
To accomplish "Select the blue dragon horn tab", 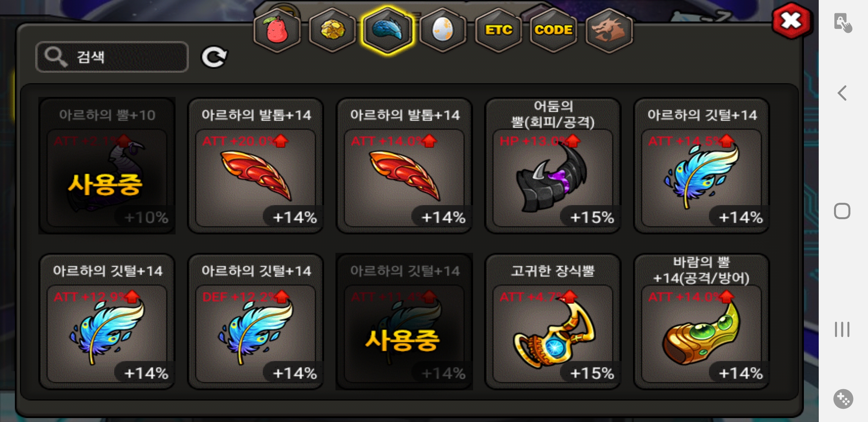I will (x=387, y=30).
